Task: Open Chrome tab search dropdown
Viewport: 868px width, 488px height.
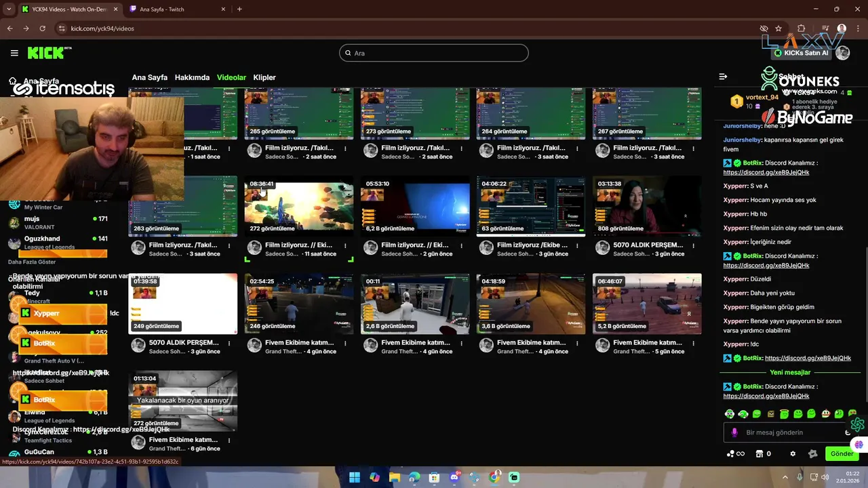Action: (9, 9)
